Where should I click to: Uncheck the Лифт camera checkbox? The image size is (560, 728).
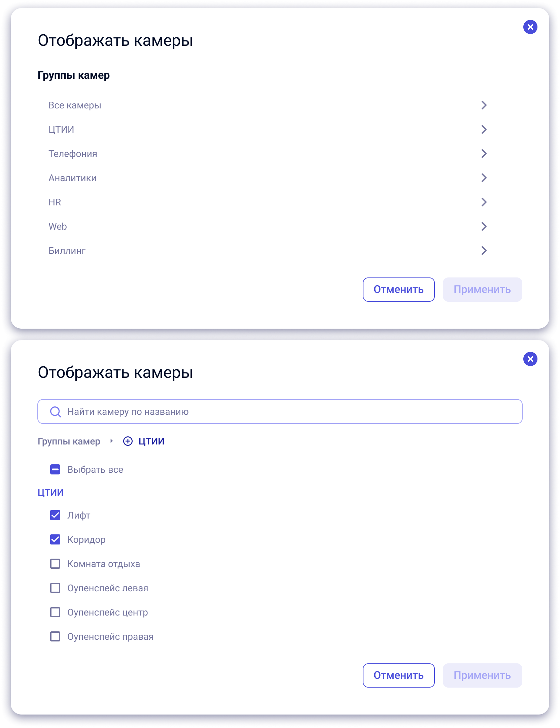(55, 515)
